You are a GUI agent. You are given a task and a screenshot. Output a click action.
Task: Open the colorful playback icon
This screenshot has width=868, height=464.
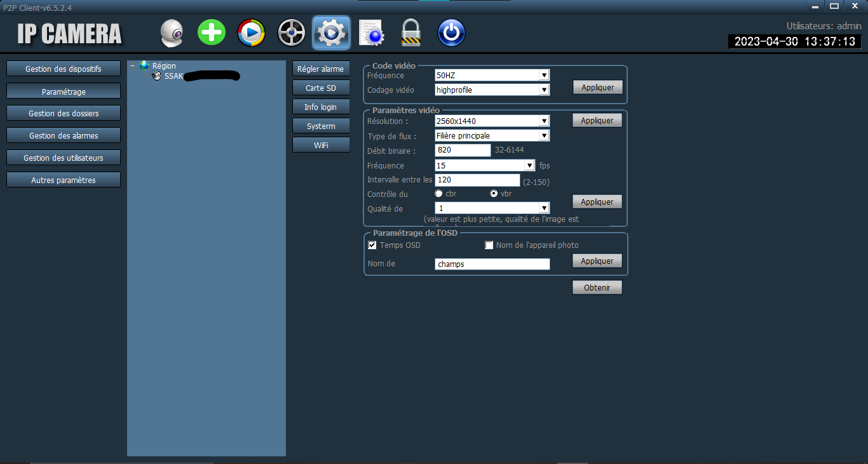251,33
